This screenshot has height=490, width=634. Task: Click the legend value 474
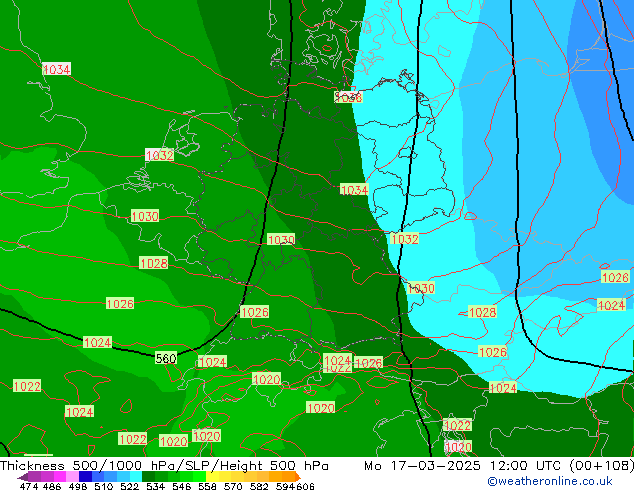tap(29, 486)
